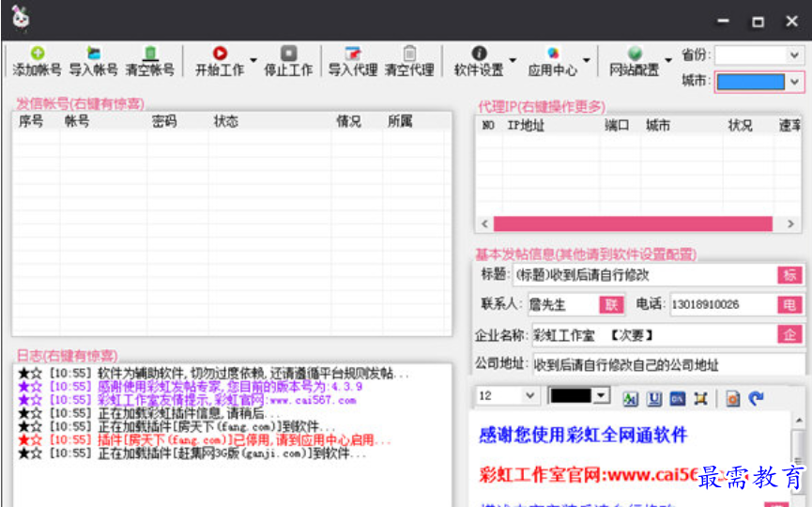
Task: Open the 应用中心 (app center) menu
Action: 553,62
